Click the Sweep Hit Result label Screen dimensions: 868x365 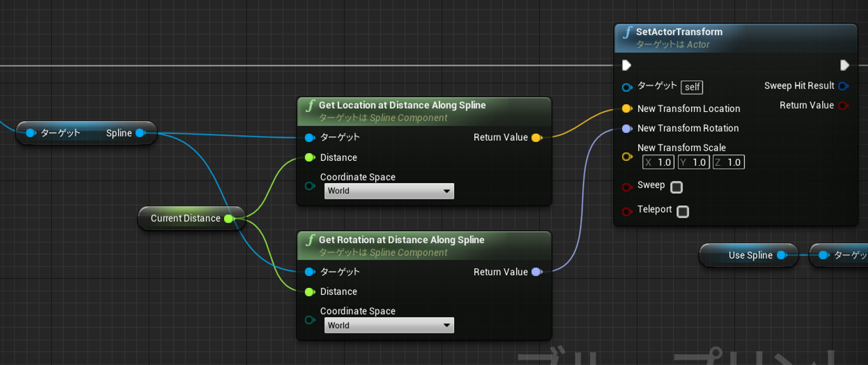pyautogui.click(x=799, y=86)
